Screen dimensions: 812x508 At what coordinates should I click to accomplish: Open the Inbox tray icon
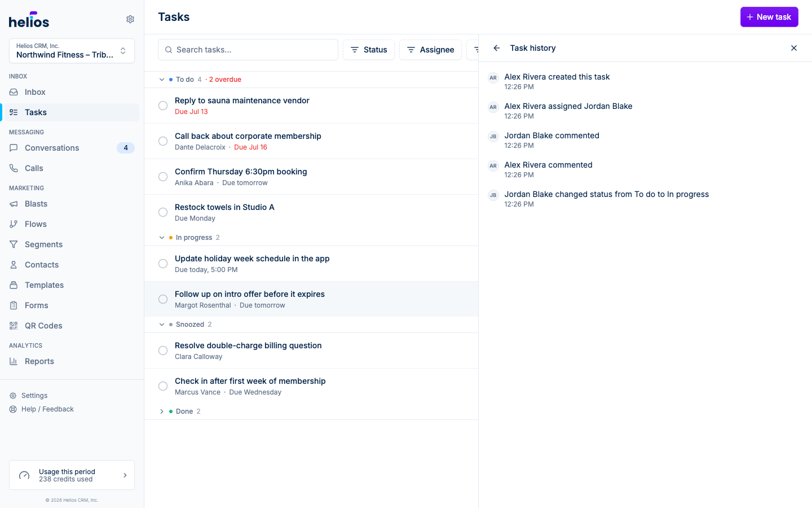(14, 92)
